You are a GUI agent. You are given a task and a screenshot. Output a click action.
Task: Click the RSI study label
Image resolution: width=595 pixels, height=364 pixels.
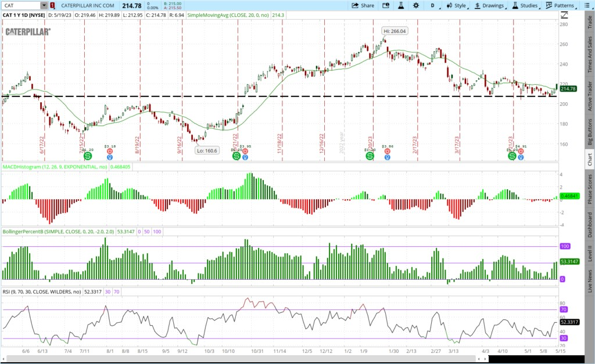[42, 292]
